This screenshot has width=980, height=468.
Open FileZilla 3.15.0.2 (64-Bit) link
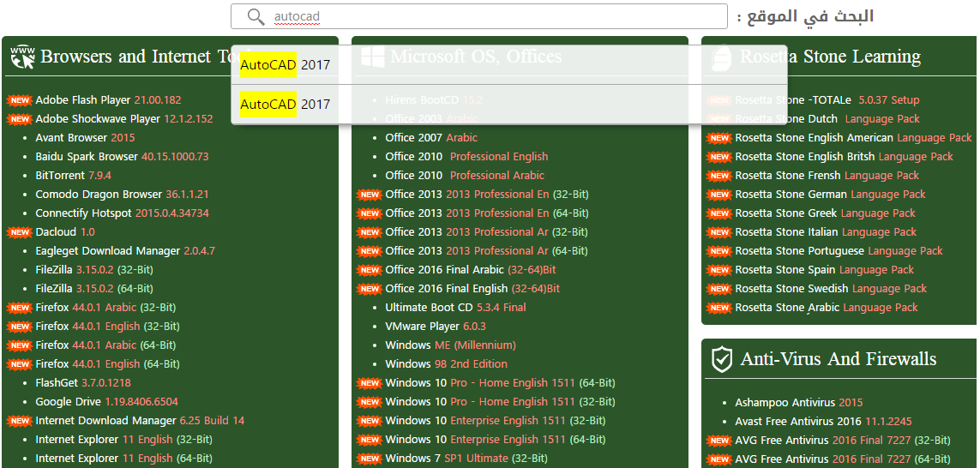(x=94, y=289)
